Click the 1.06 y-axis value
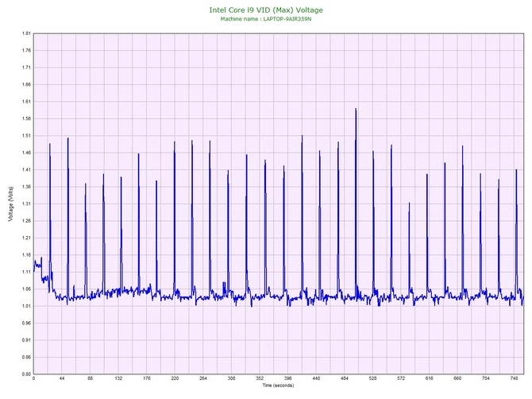This screenshot has width=532, height=399. pyautogui.click(x=26, y=289)
